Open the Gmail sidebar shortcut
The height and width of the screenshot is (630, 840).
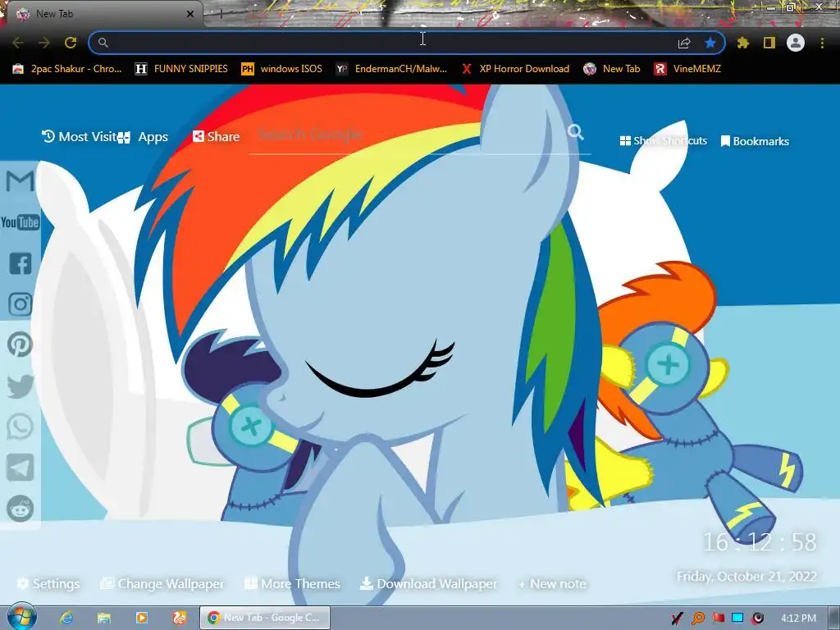(20, 181)
